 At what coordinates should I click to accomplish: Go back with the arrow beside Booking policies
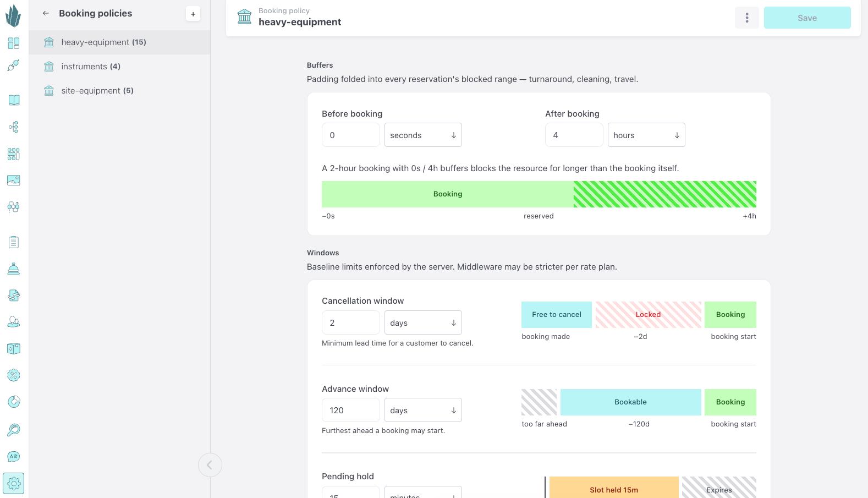(46, 13)
